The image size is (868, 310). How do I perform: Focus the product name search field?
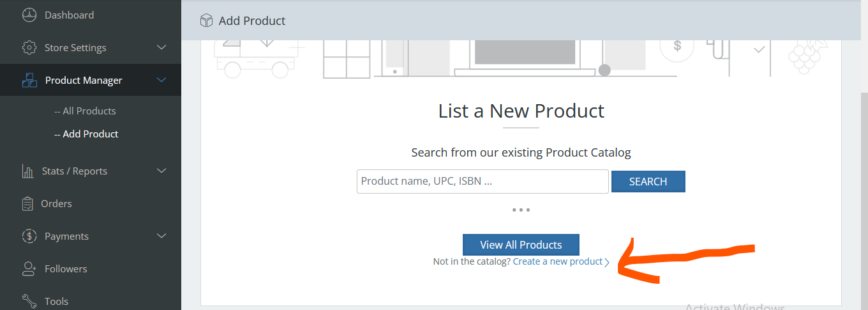pyautogui.click(x=483, y=182)
